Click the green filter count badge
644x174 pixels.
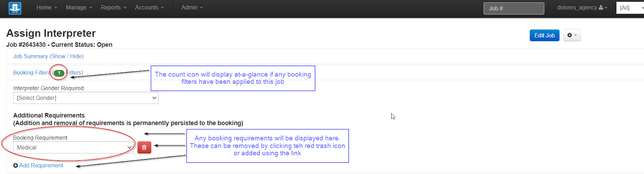click(x=59, y=73)
